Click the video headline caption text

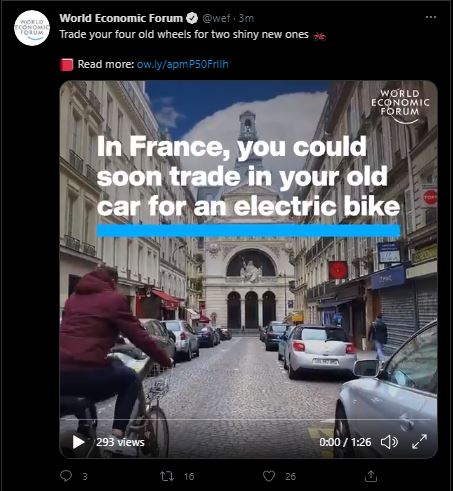(248, 177)
